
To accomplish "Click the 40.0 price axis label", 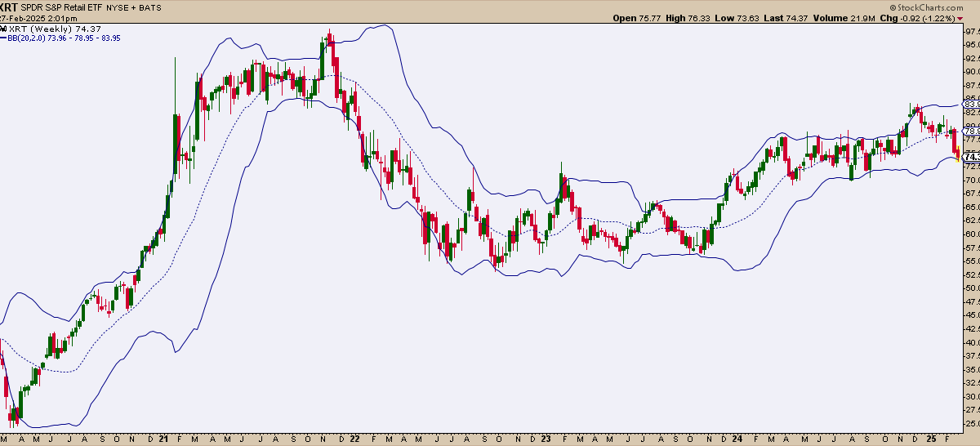I will pyautogui.click(x=972, y=342).
